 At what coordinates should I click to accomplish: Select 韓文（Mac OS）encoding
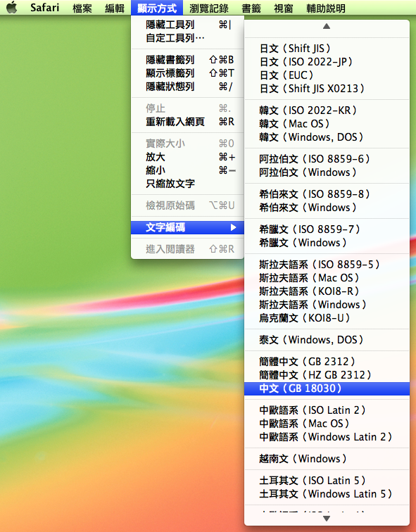tap(327, 124)
